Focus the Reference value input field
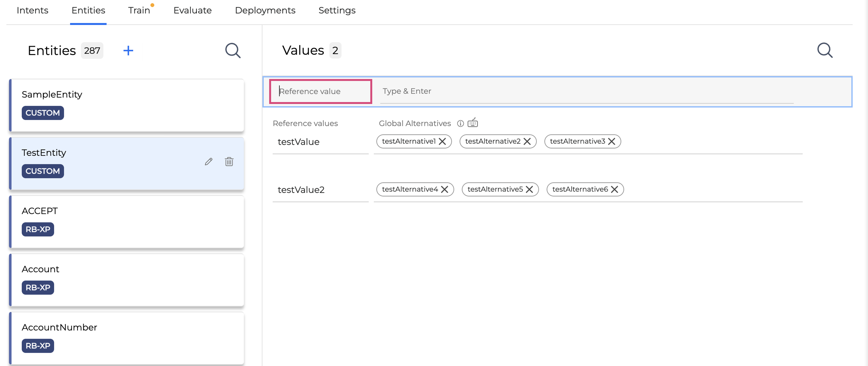Image resolution: width=868 pixels, height=366 pixels. tap(320, 91)
